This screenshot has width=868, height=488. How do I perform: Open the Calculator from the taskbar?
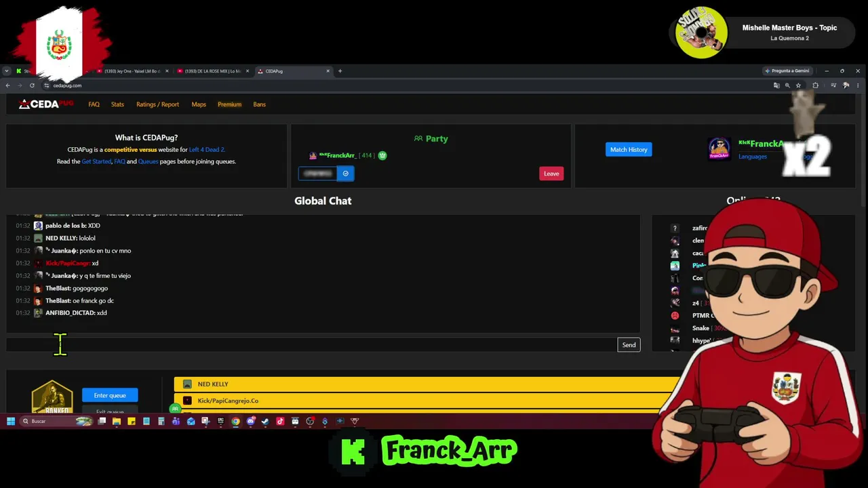161,422
